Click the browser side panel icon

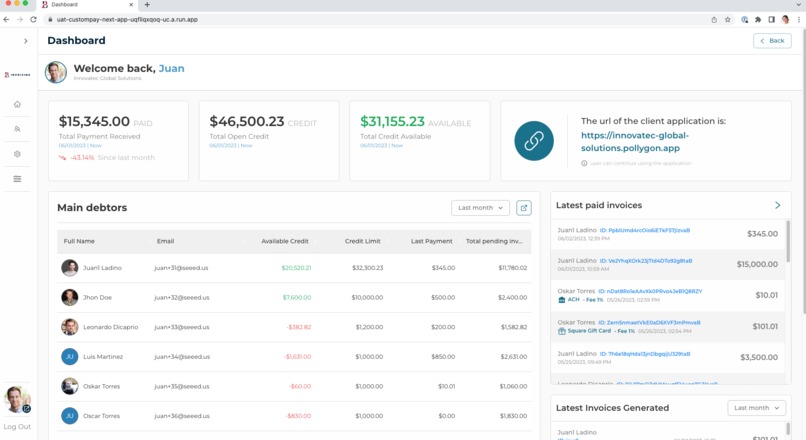(772, 20)
